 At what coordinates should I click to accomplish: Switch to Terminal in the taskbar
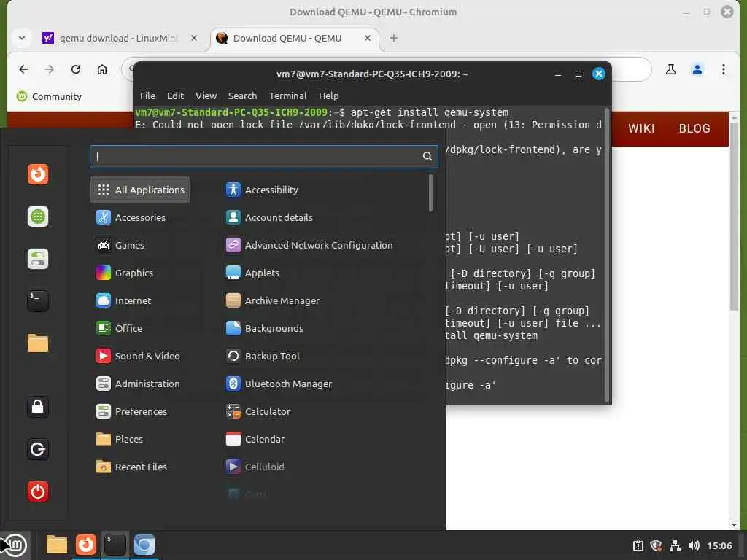115,545
